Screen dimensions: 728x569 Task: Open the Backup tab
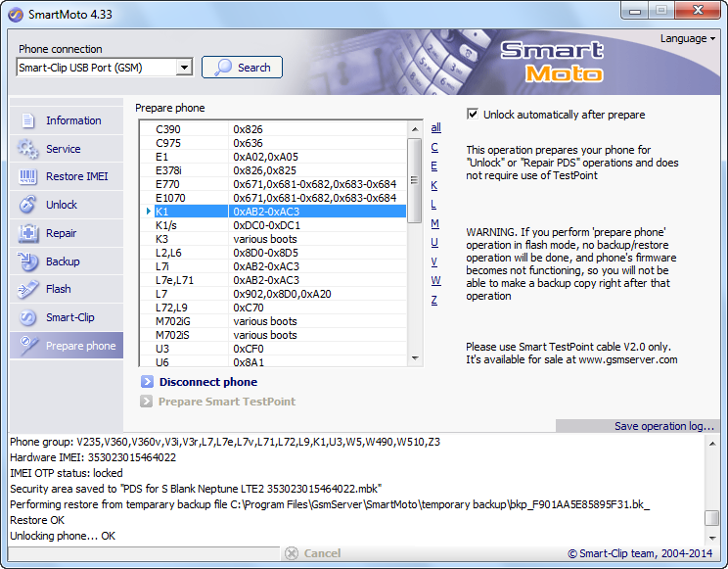(x=67, y=261)
